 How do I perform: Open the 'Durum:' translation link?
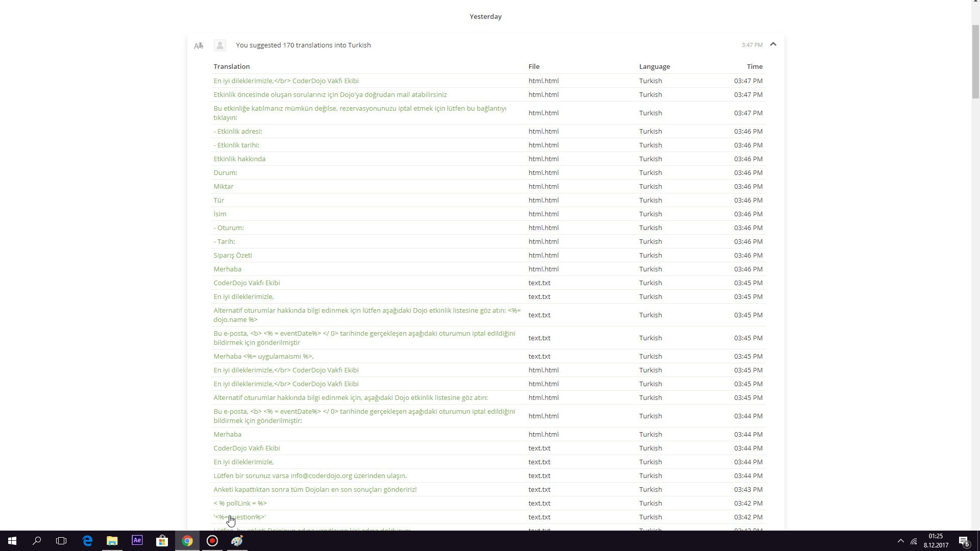[x=225, y=173]
